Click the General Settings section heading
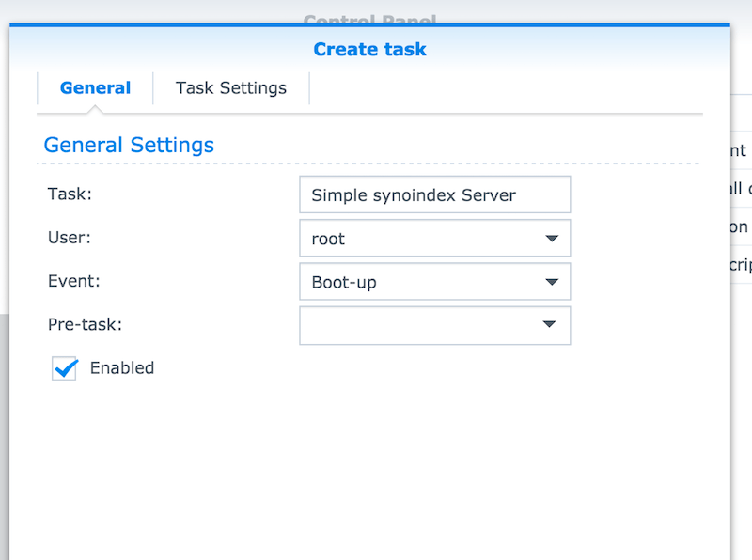This screenshot has width=752, height=560. coord(129,145)
